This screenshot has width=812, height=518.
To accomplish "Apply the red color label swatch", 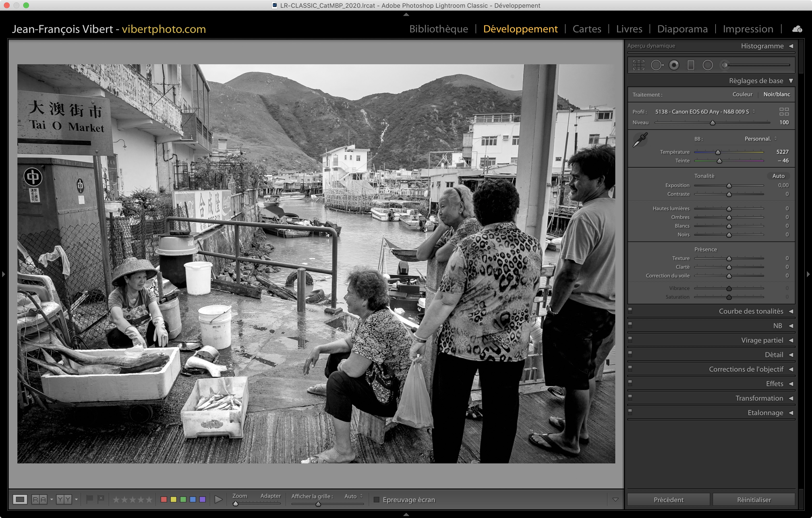I will tap(164, 499).
